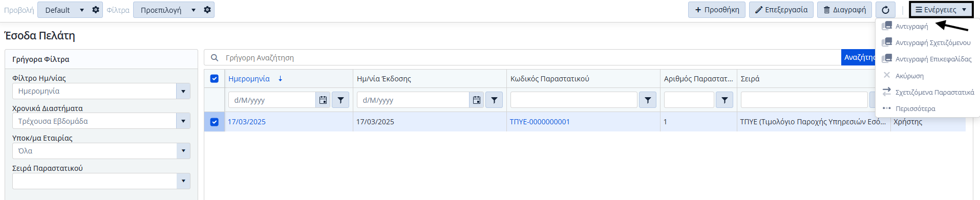
Task: Select Αντιγραφή Σχετιζόμενου menu entry
Action: point(932,42)
